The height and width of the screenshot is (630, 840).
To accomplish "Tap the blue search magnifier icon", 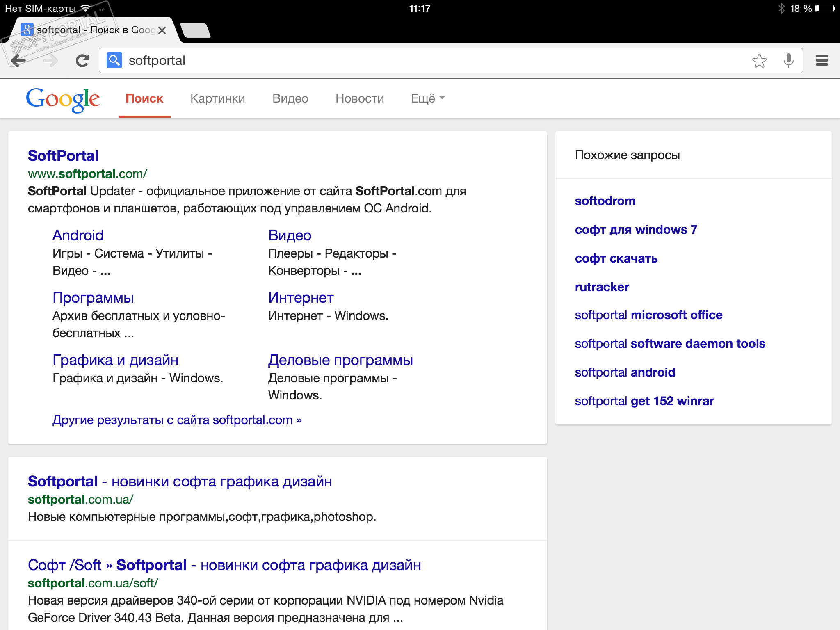I will pos(114,60).
